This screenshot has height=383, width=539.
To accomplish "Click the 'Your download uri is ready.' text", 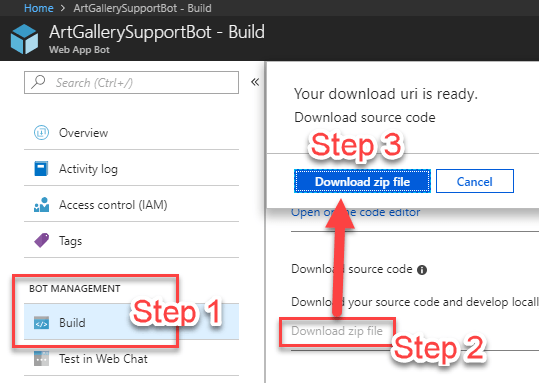I will pyautogui.click(x=386, y=94).
